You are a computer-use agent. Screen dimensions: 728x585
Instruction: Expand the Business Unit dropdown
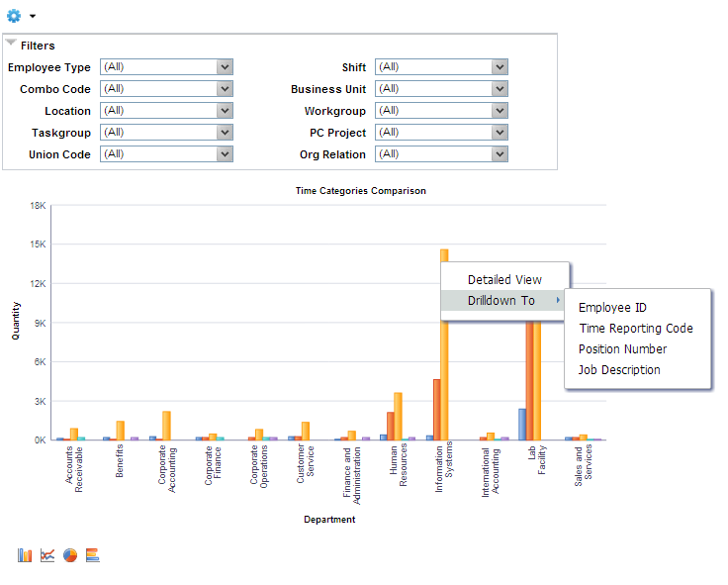[x=500, y=89]
